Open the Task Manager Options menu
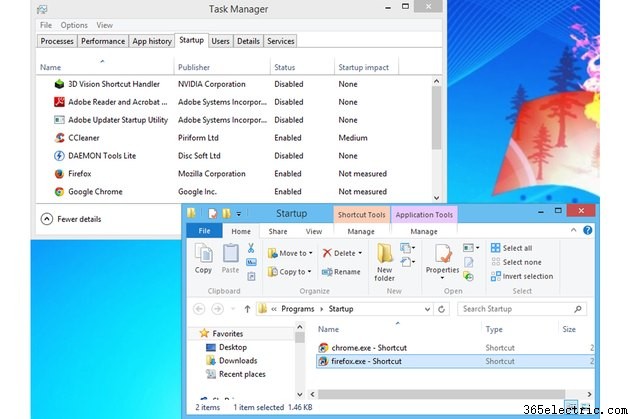Image resolution: width=630 pixels, height=419 pixels. pyautogui.click(x=74, y=25)
